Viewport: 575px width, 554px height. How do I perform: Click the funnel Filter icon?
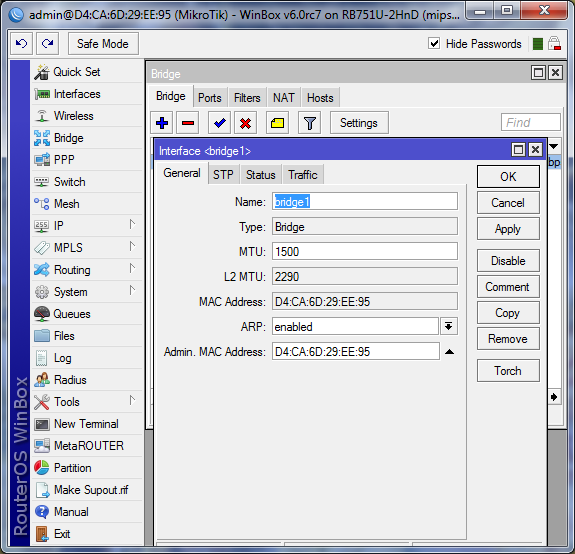pyautogui.click(x=310, y=123)
